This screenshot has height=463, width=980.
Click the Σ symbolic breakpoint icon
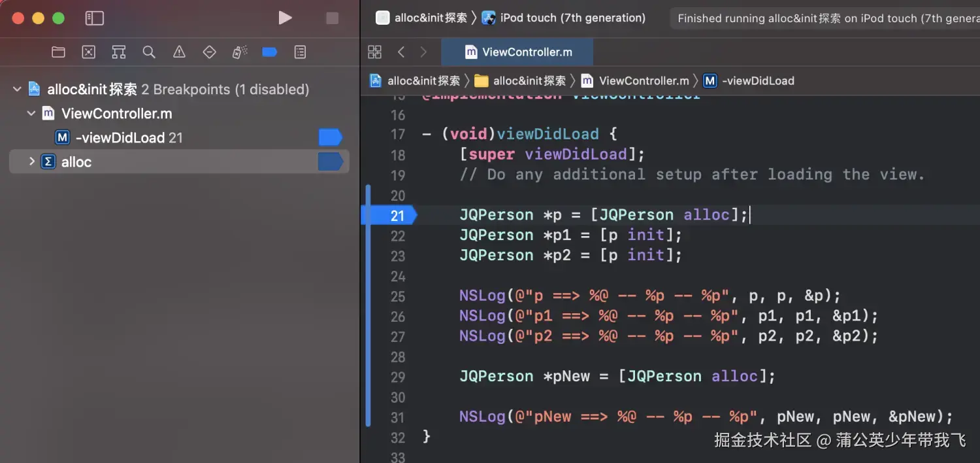tap(48, 162)
